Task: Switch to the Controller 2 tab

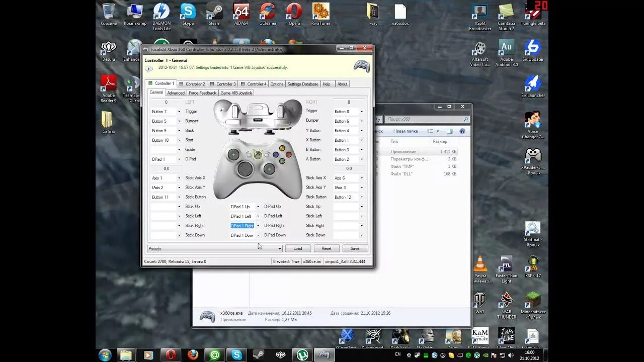Action: (x=192, y=84)
